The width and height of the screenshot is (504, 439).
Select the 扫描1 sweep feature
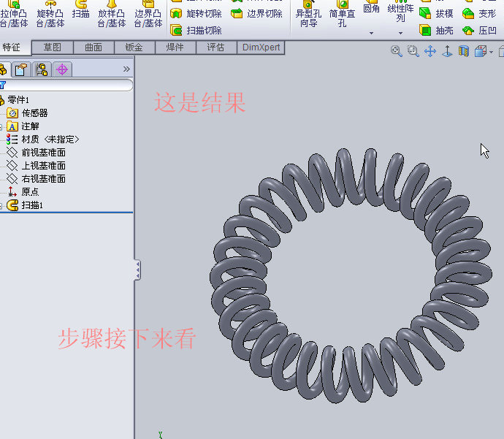click(25, 205)
